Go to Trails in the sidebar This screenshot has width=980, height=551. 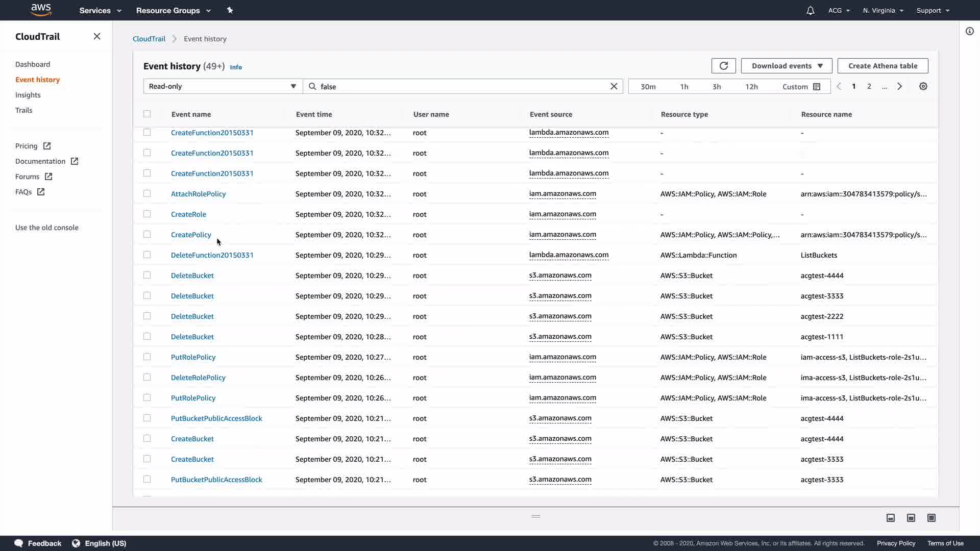tap(23, 110)
